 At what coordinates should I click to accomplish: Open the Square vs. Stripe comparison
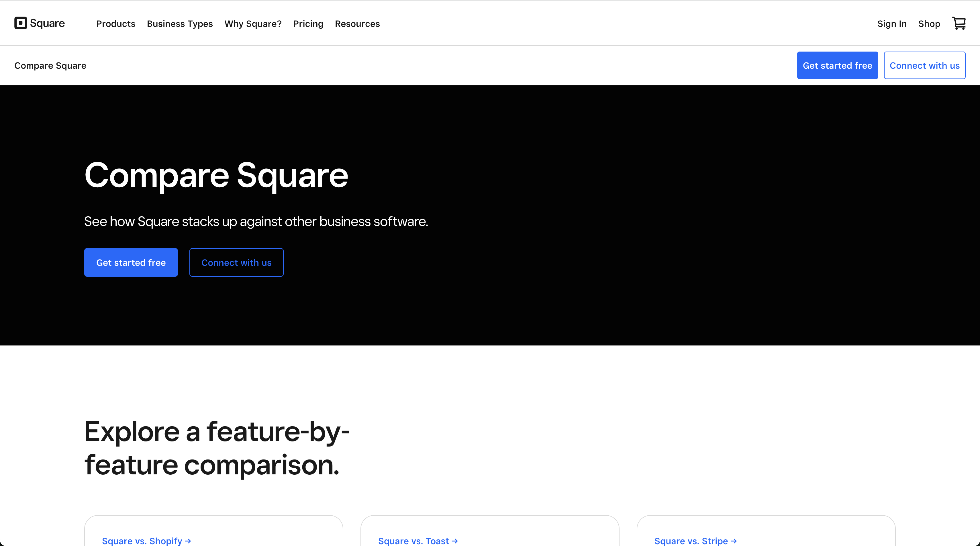695,541
